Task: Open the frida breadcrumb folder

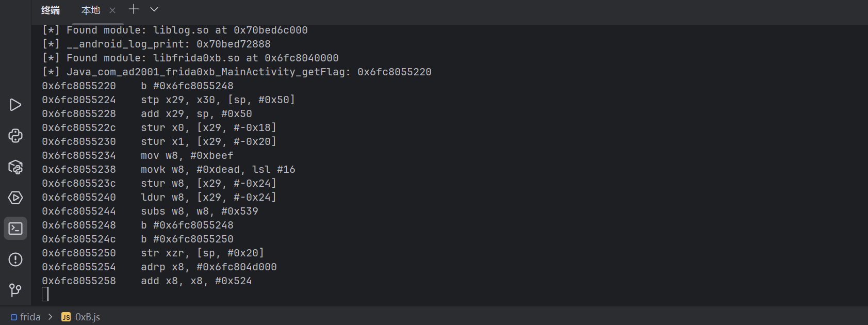Action: (26, 317)
